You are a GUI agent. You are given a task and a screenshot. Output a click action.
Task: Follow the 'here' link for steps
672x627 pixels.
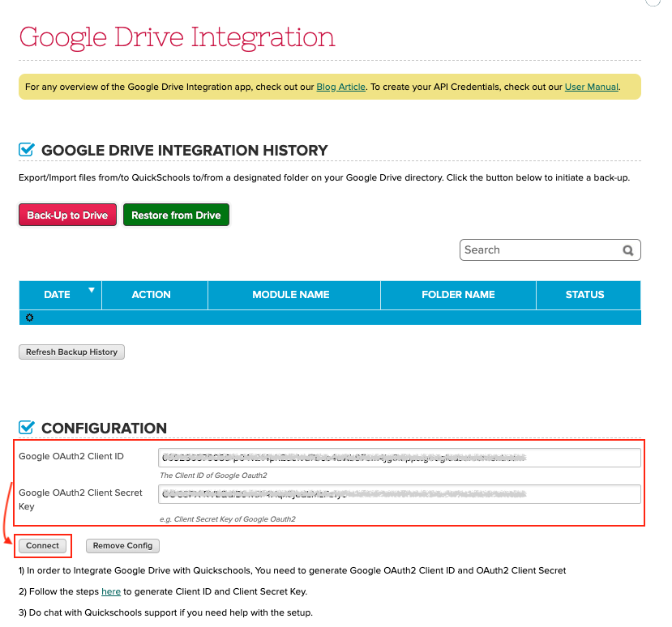click(111, 591)
